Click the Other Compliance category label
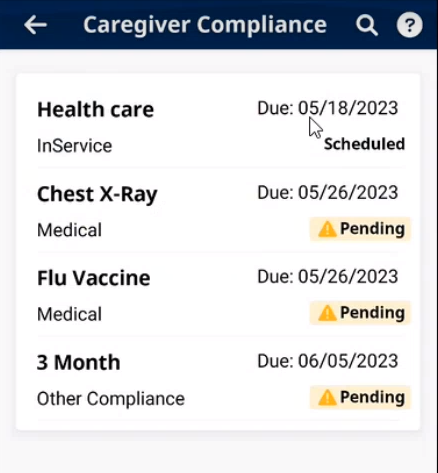The height and width of the screenshot is (473, 438). (111, 399)
